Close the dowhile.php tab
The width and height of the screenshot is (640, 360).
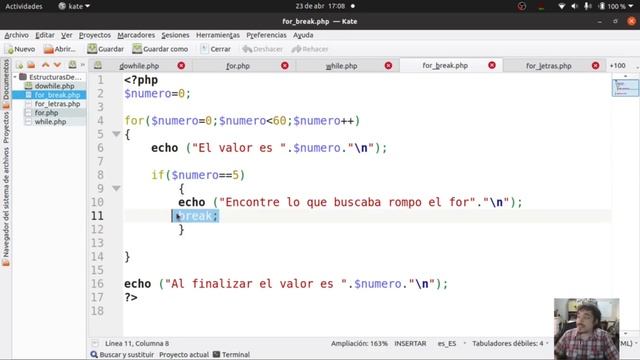point(181,66)
